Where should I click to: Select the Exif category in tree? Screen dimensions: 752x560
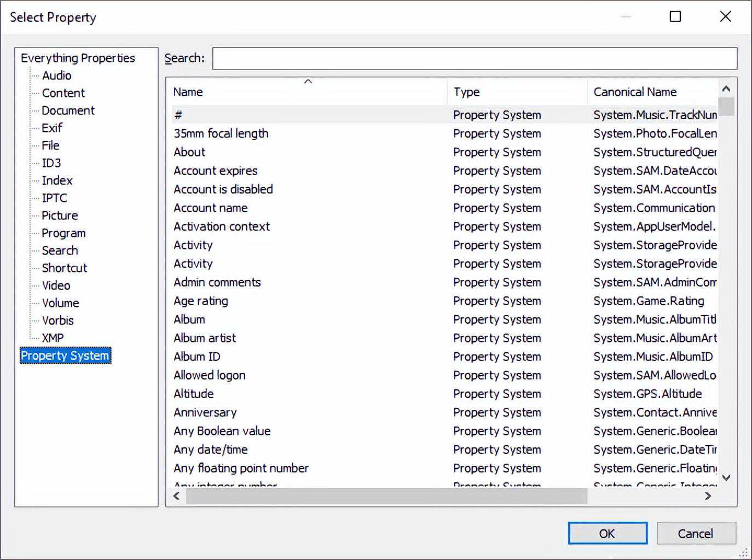point(52,128)
